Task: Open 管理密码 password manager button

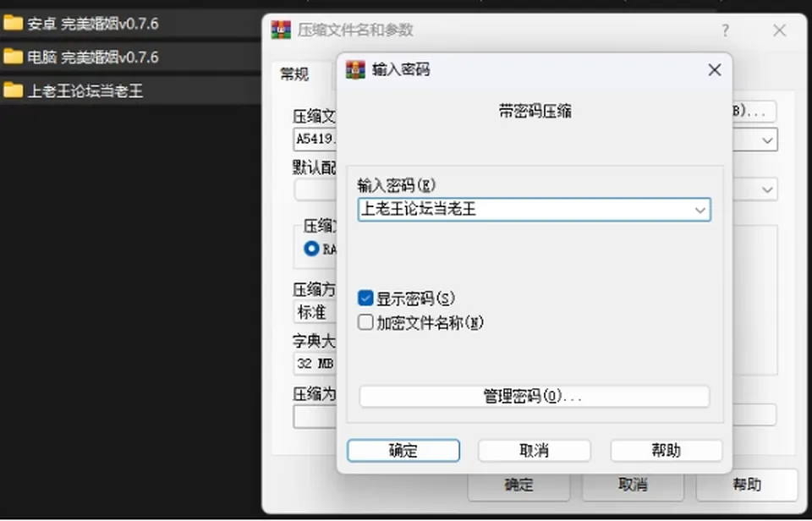Action: (534, 397)
